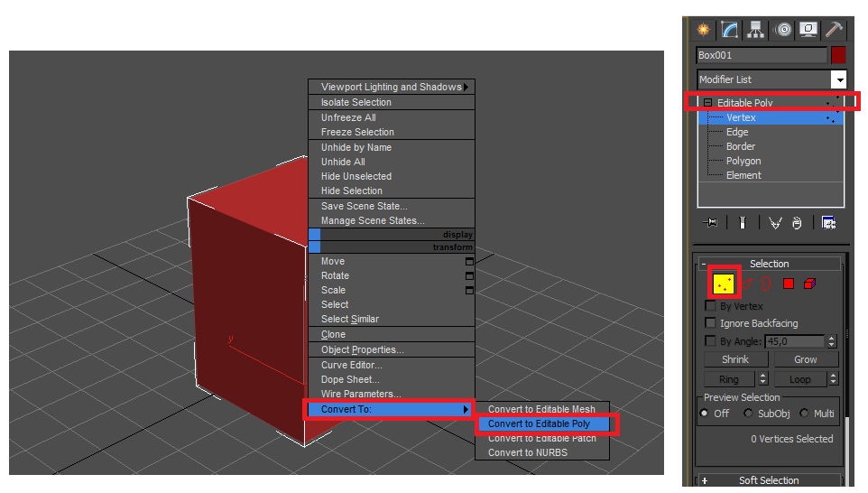Image resolution: width=868 pixels, height=493 pixels.
Task: Collapse the Editable Poly stack entry
Action: 707,102
